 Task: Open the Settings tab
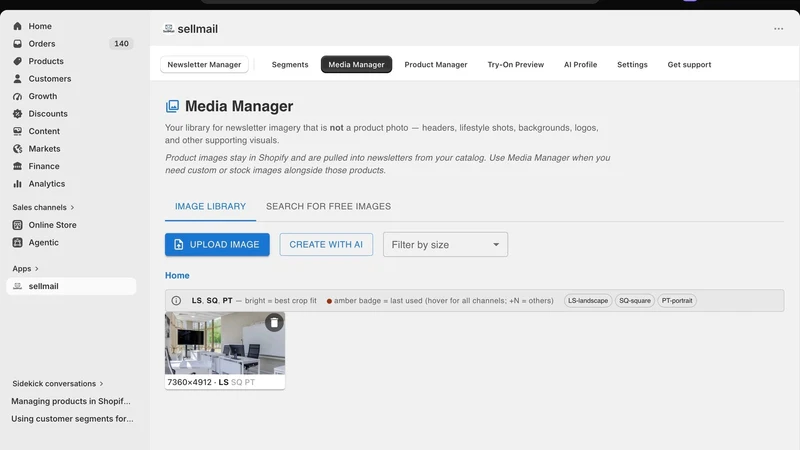click(632, 64)
